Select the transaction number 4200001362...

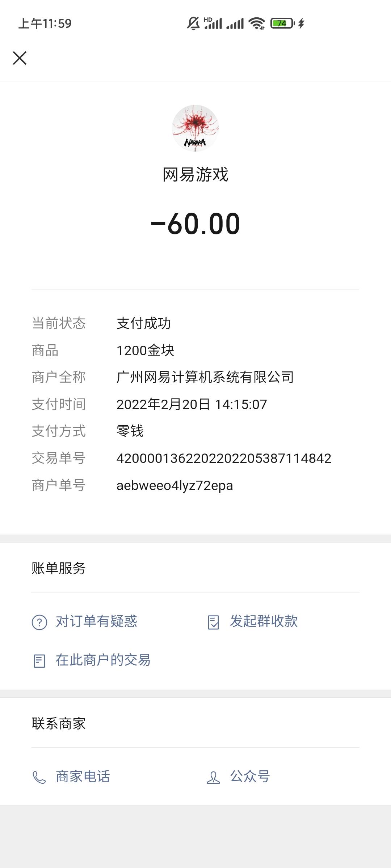click(224, 459)
